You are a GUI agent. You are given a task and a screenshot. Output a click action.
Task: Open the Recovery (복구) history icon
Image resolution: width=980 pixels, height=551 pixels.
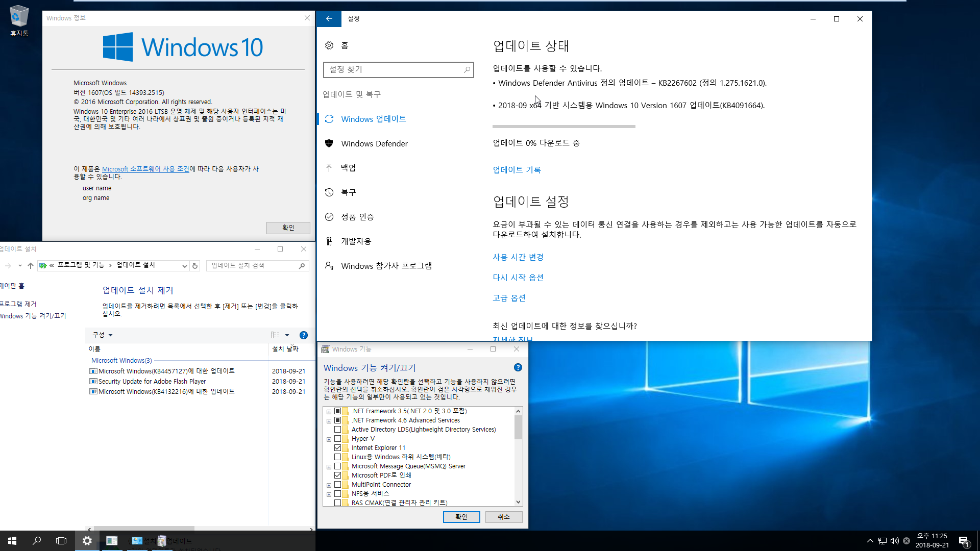point(329,192)
